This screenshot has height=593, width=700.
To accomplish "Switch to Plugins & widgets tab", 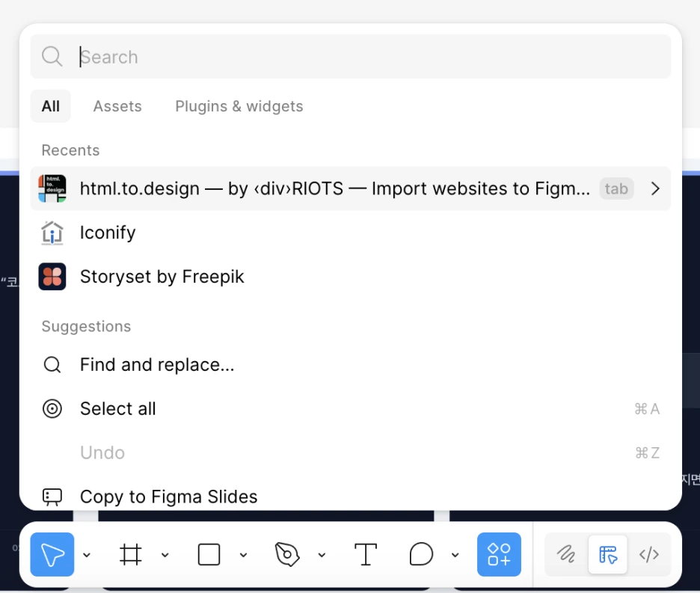I will (x=239, y=106).
